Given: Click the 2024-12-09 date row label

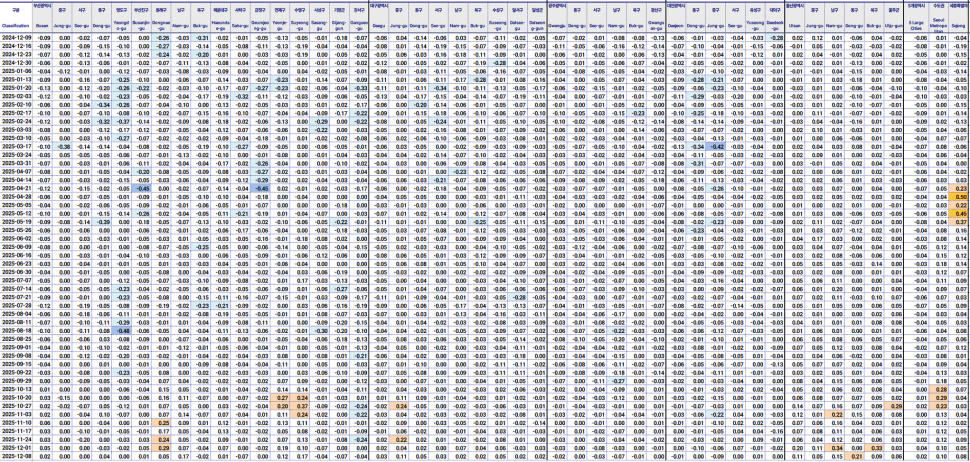Looking at the screenshot, I should 18,36.
